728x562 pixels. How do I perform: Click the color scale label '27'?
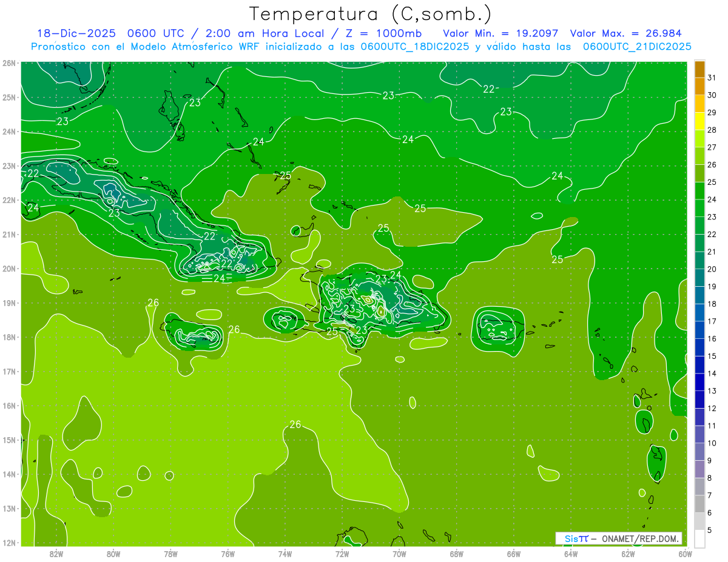pos(712,147)
